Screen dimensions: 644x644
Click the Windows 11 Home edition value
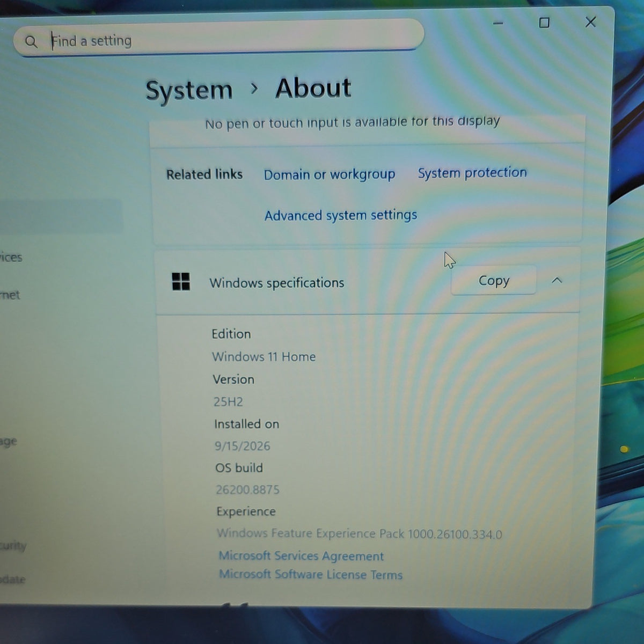tap(264, 356)
